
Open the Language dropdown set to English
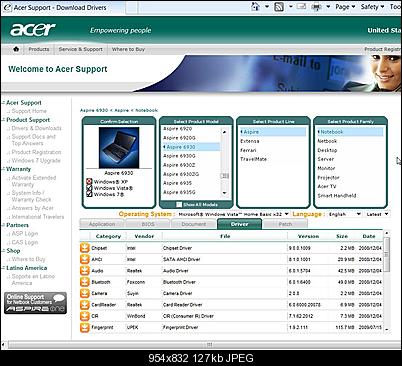point(344,214)
